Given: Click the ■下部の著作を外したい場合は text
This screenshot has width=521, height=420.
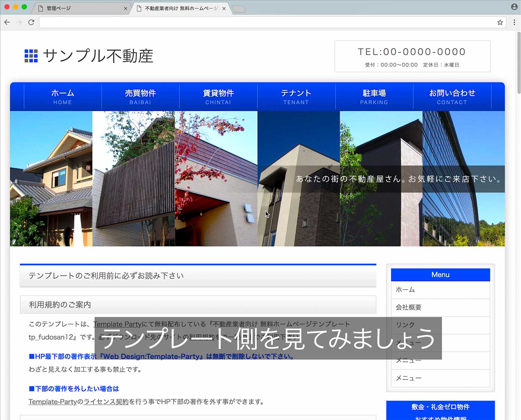Looking at the screenshot, I should click(x=74, y=389).
